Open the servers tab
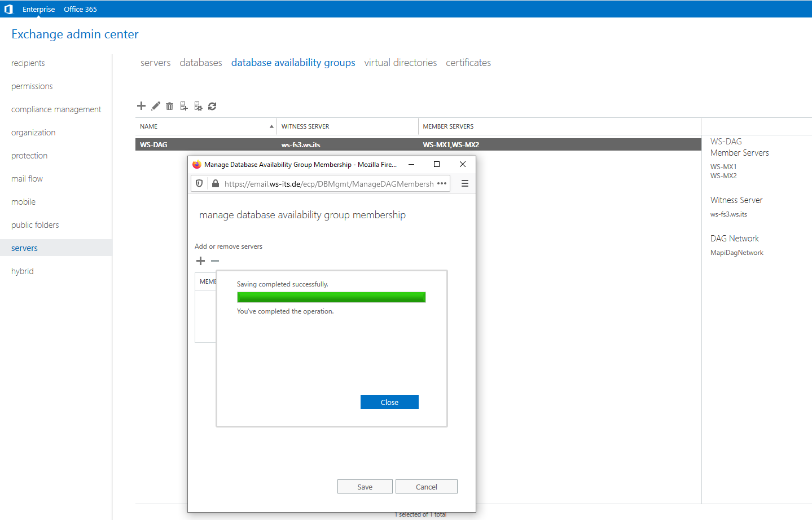 click(x=155, y=63)
